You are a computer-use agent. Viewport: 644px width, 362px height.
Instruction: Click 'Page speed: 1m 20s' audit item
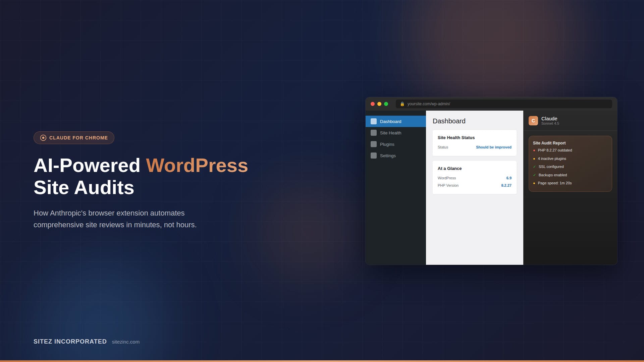coord(554,183)
